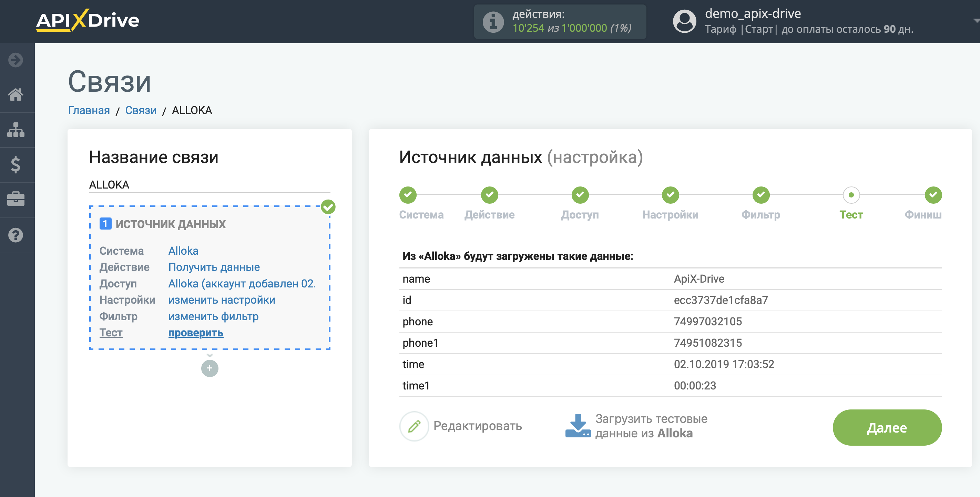This screenshot has height=497, width=980.
Task: Open the help question mark icon
Action: (x=16, y=235)
